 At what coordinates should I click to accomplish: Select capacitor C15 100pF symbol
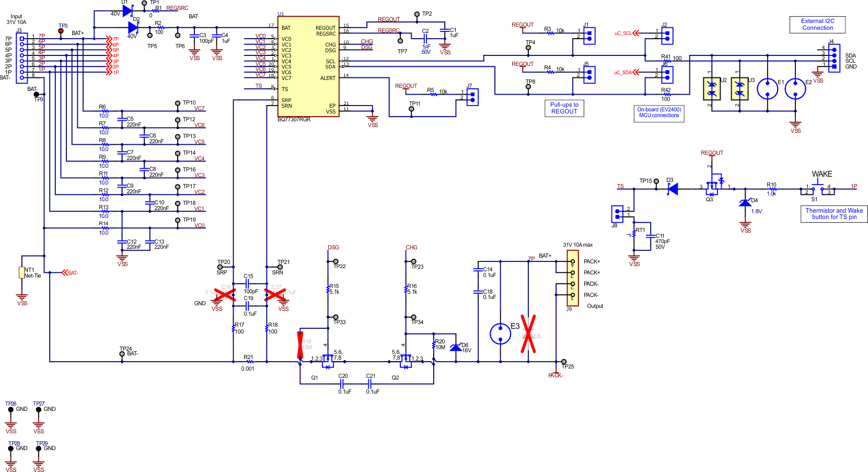pos(248,284)
